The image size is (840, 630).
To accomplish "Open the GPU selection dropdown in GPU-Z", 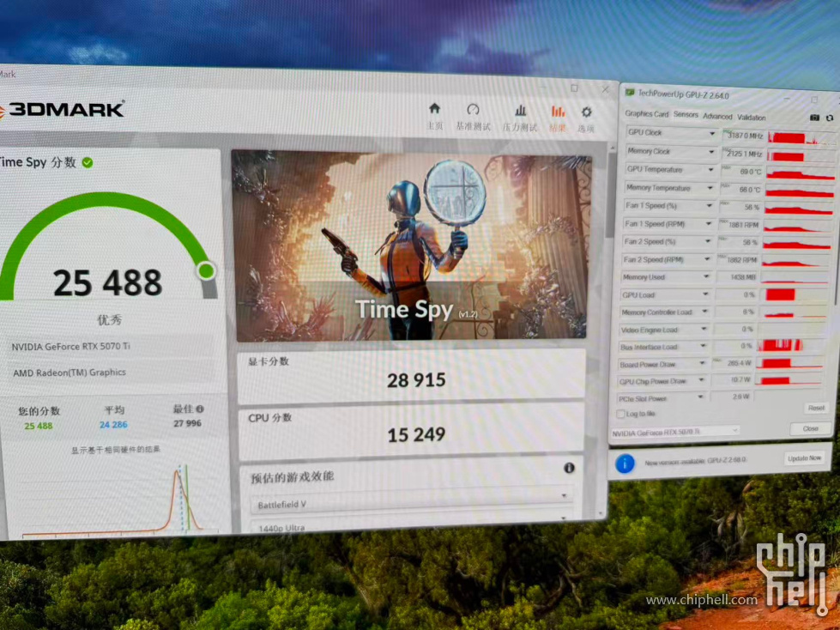I will 675,431.
